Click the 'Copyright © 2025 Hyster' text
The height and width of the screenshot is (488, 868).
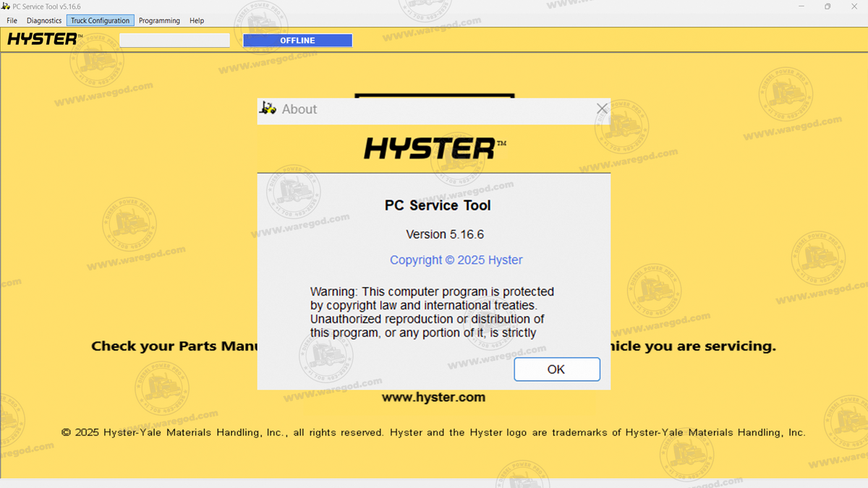tap(456, 260)
